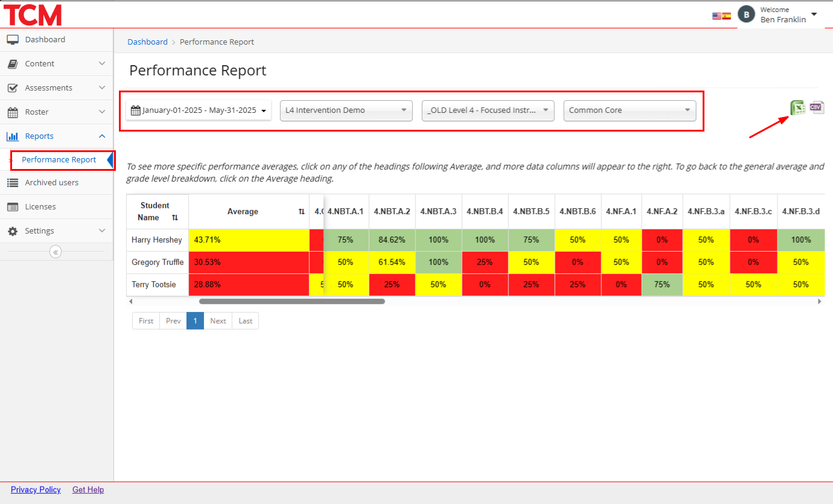
Task: Click the Next pagination button
Action: pyautogui.click(x=218, y=321)
